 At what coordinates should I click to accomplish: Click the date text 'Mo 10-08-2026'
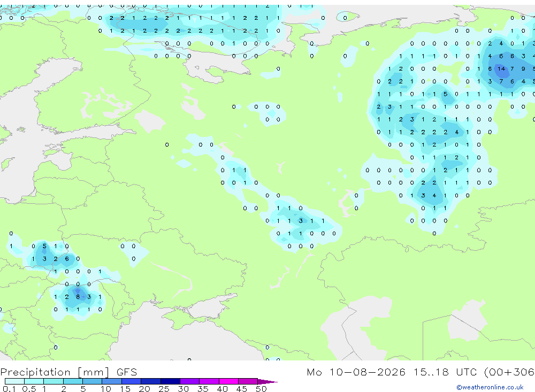(356, 372)
